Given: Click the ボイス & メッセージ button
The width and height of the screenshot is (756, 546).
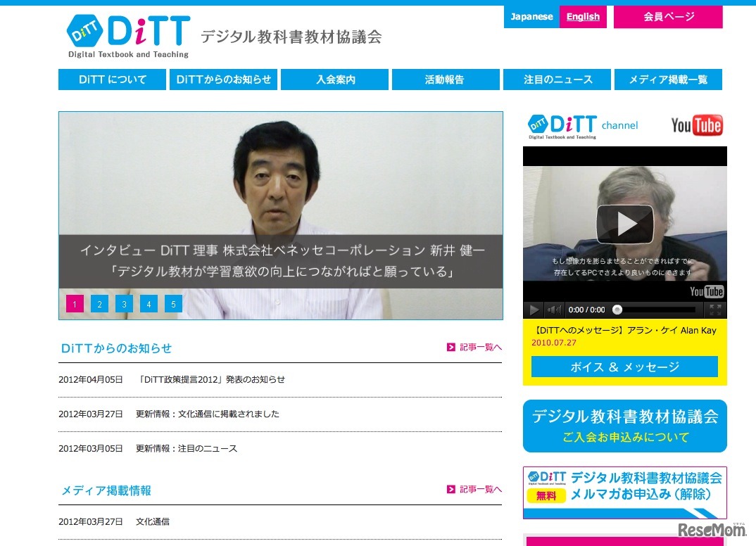Looking at the screenshot, I should (x=624, y=367).
